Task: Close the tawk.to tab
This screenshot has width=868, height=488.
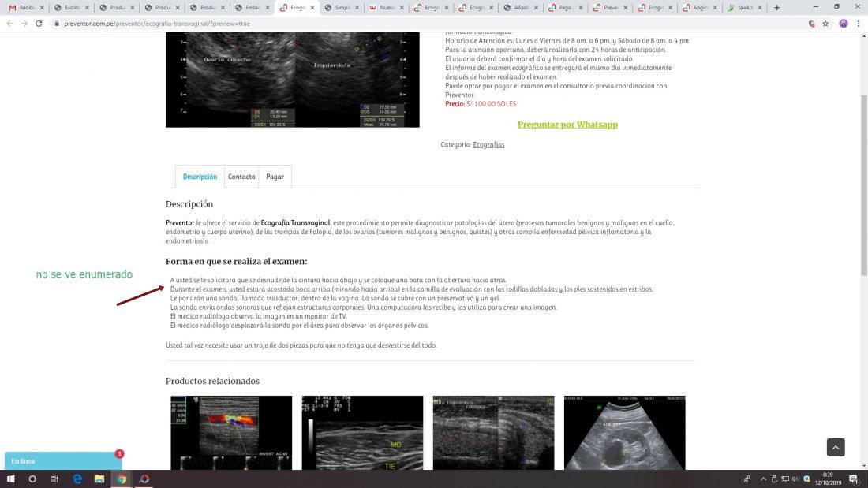Action: tap(759, 8)
